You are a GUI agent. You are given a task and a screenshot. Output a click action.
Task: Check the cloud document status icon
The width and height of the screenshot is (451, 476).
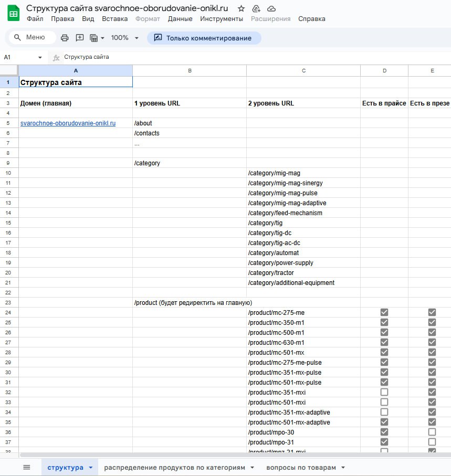click(271, 8)
